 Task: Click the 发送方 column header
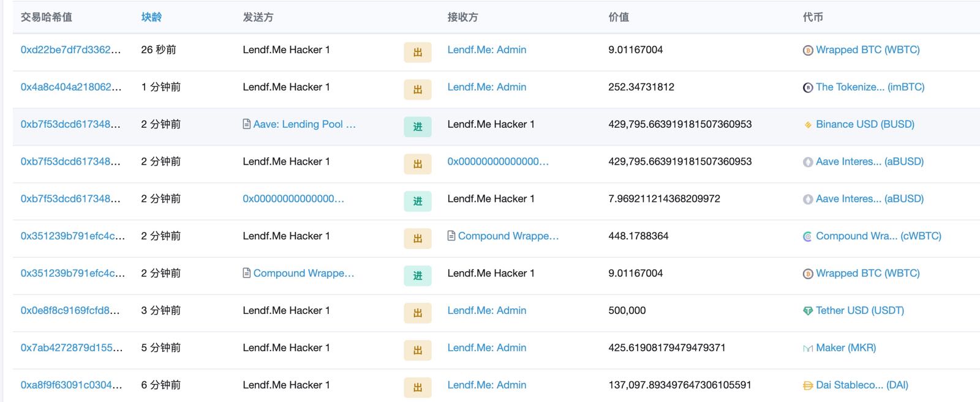tap(258, 17)
